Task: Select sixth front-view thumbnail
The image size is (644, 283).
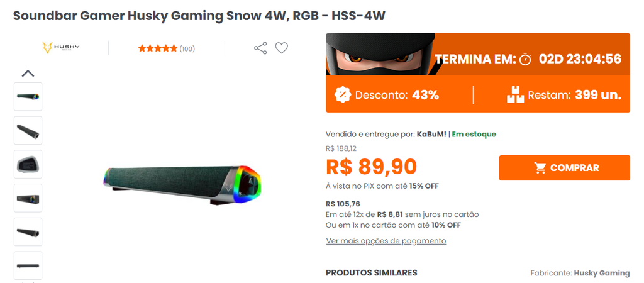Action: (28, 265)
